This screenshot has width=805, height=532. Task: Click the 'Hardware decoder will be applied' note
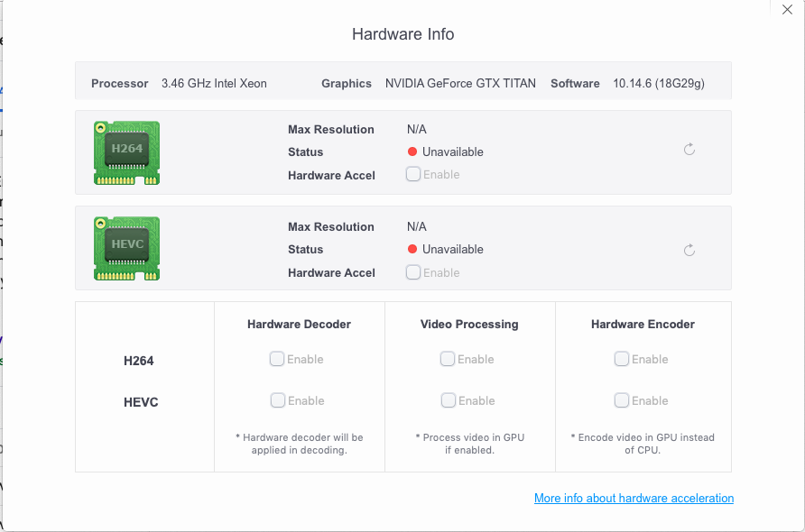(x=300, y=444)
